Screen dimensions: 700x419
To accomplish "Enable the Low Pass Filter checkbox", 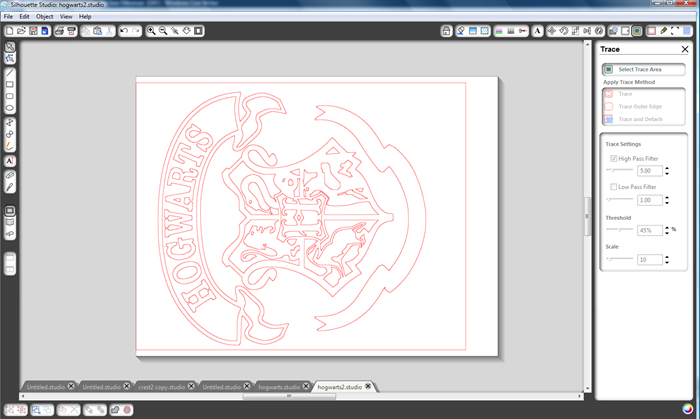I will 613,187.
